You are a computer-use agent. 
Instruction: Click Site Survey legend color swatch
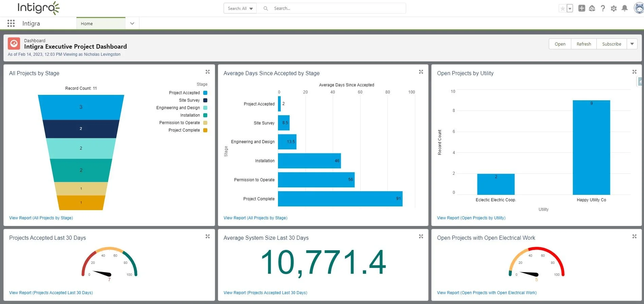(205, 100)
